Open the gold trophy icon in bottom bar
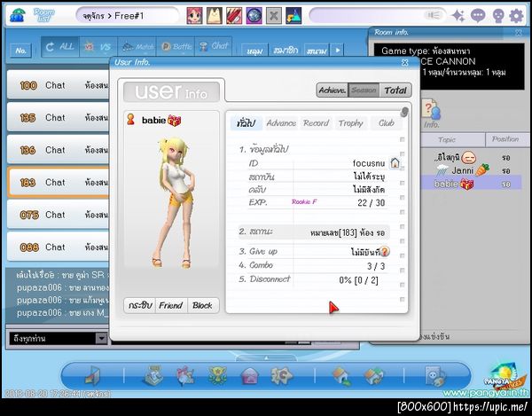Image resolution: width=532 pixels, height=416 pixels. (217, 375)
